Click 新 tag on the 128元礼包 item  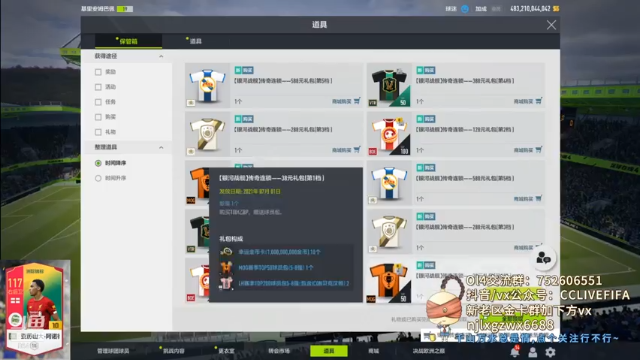tap(420, 119)
